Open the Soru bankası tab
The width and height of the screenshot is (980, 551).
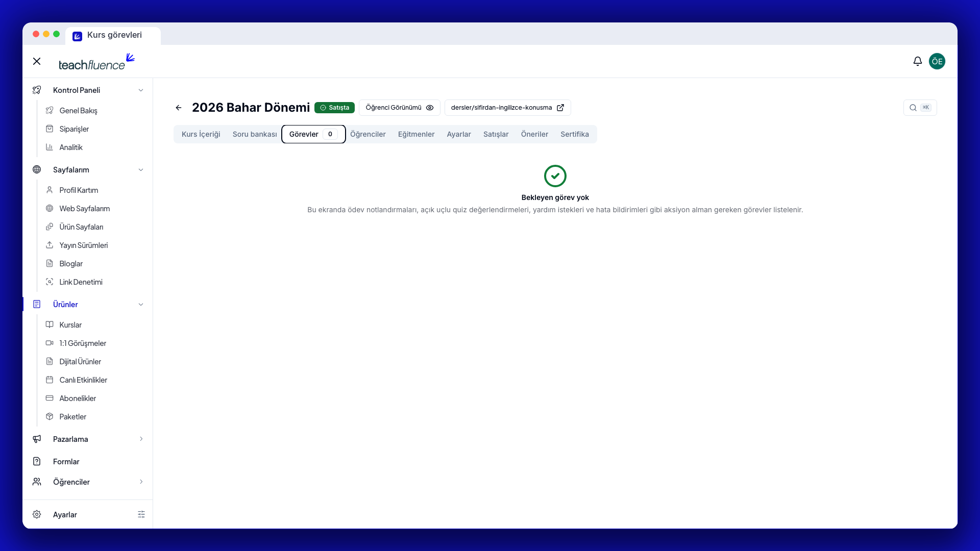click(255, 134)
